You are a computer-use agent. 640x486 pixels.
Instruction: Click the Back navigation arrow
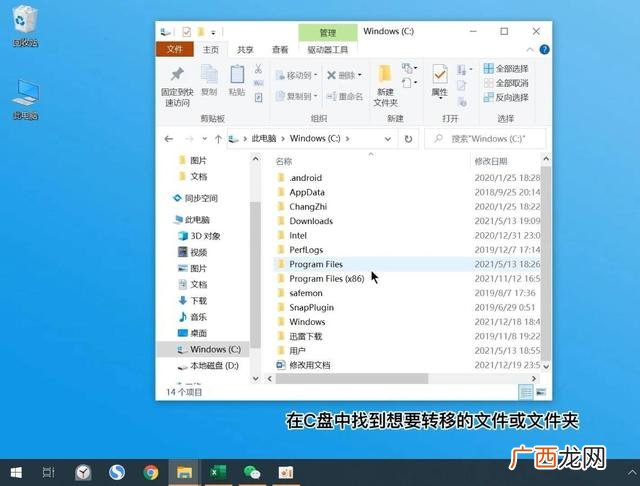click(x=169, y=139)
